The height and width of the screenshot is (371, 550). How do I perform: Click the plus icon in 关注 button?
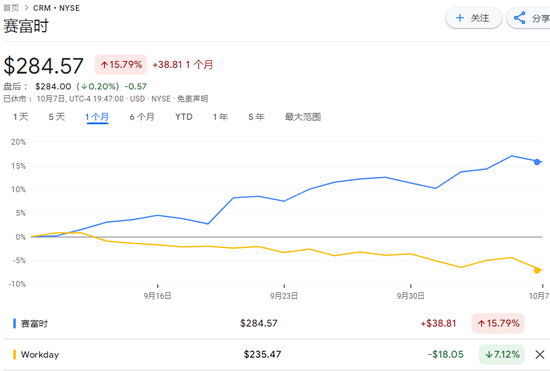click(460, 18)
